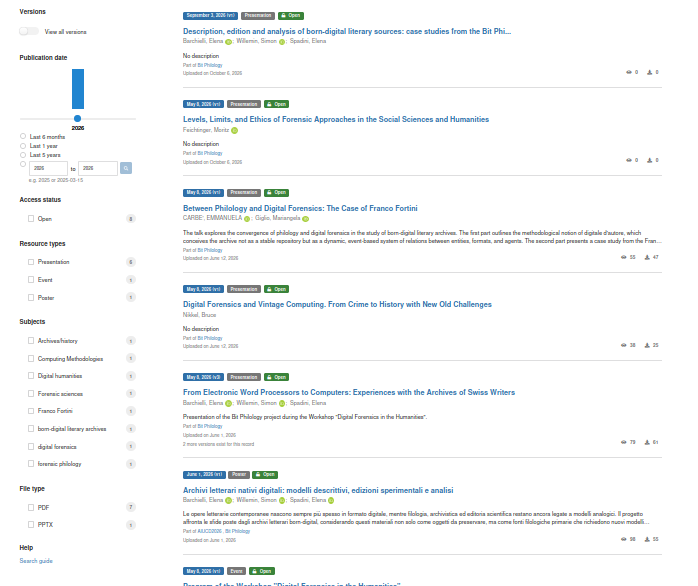Check the Forensic sciences subject filter
Viewport: 698px width, 586px height.
coord(31,394)
